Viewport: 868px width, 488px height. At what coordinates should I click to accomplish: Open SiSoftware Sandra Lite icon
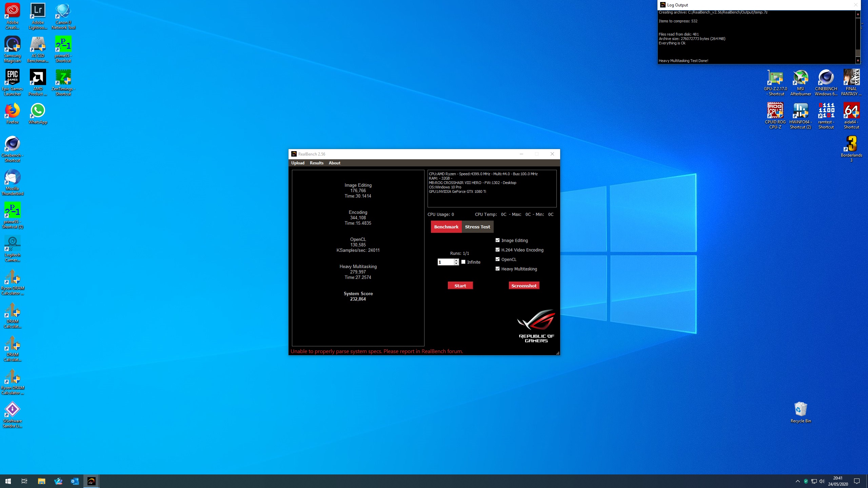click(x=13, y=415)
